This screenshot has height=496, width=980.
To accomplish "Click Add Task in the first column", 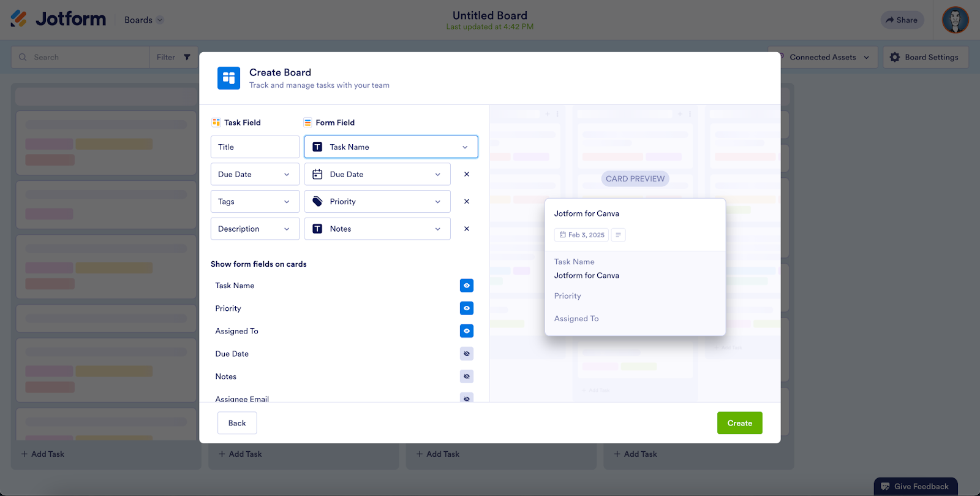I will (x=43, y=454).
